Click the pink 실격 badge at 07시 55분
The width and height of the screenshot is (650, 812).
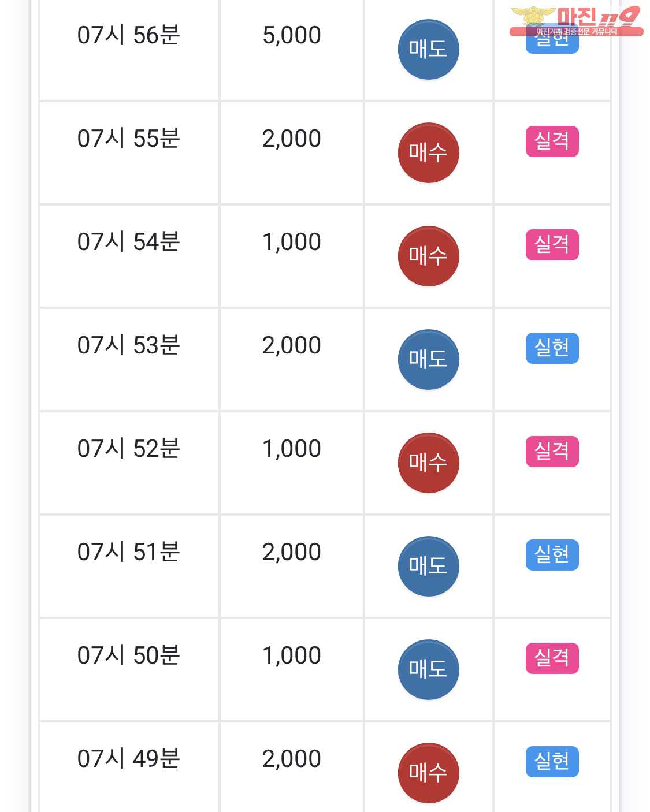pyautogui.click(x=552, y=141)
